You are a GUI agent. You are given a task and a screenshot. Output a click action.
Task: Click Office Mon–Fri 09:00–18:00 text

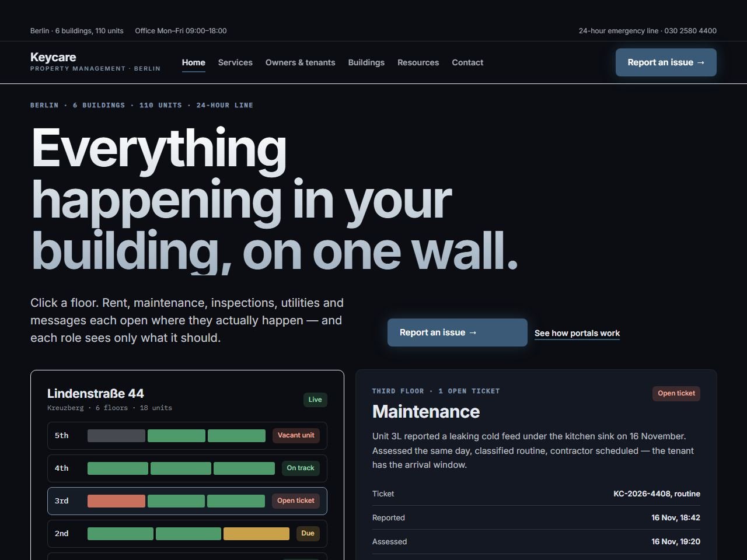[181, 31]
